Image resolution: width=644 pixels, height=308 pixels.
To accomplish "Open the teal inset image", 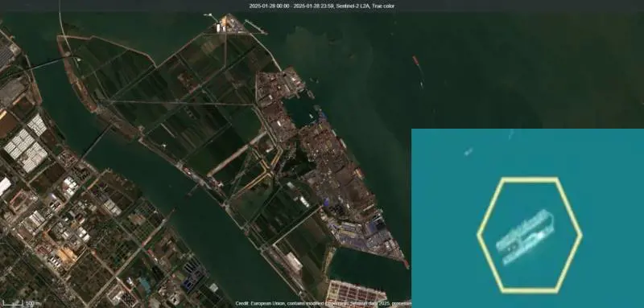I will pyautogui.click(x=527, y=218).
